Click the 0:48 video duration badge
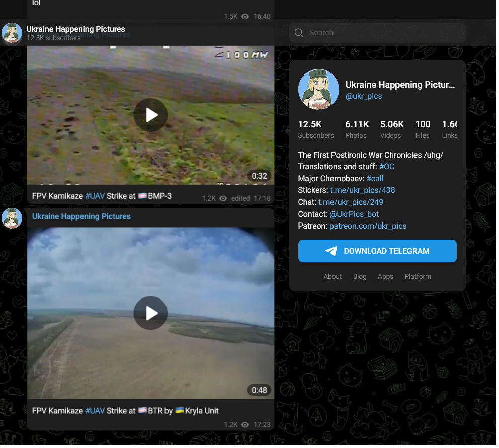The height and width of the screenshot is (448, 499). pos(259,390)
